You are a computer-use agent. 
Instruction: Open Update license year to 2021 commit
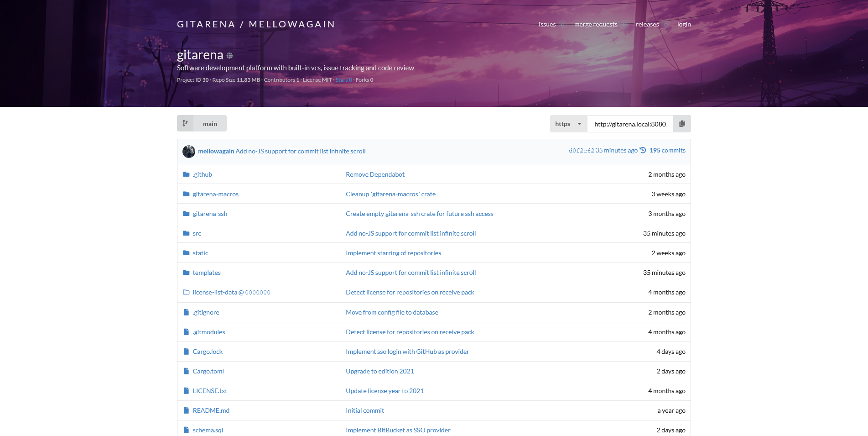point(385,391)
